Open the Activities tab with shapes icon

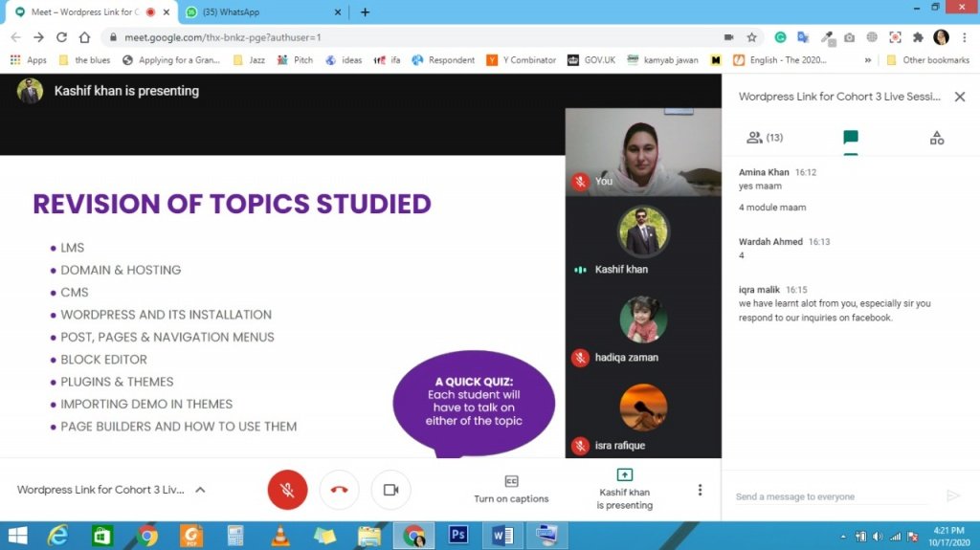click(936, 138)
